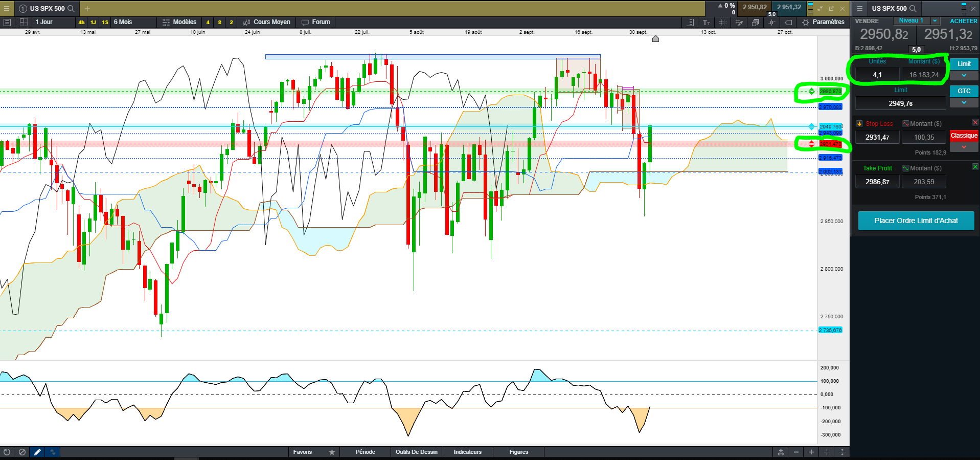Click the price label tag icon
Screen dimensions: 980x460
point(788,22)
